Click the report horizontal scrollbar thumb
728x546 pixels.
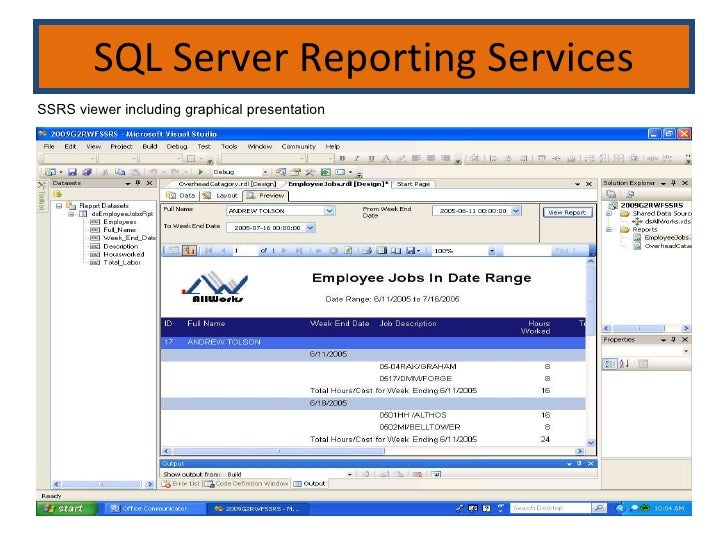click(x=279, y=451)
